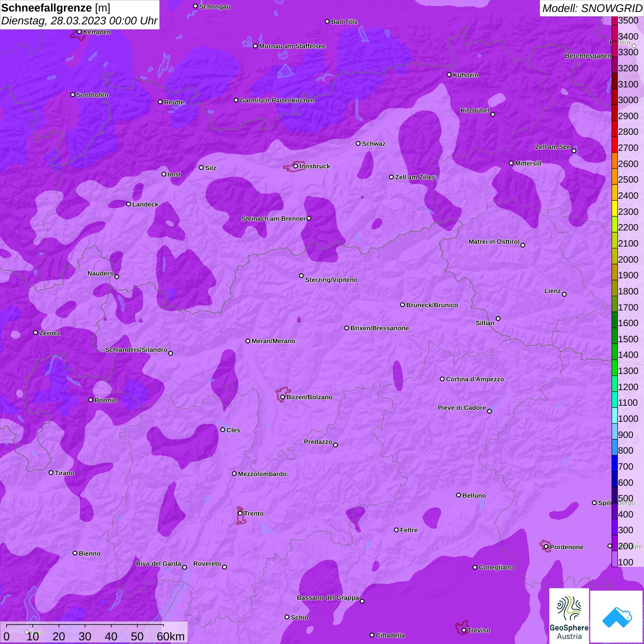Click the 2700 m red legend color
The width and height of the screenshot is (644, 644).
615,144
